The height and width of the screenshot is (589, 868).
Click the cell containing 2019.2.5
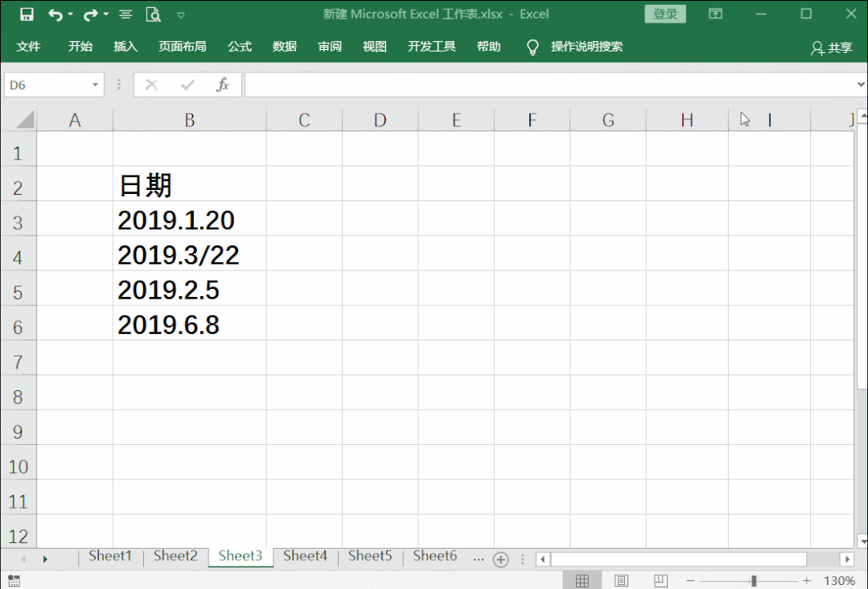tap(189, 289)
